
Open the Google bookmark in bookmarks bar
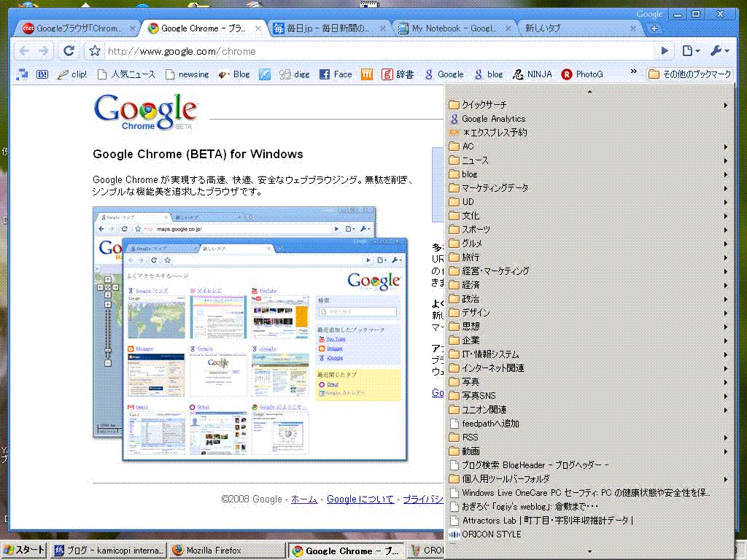pos(444,74)
